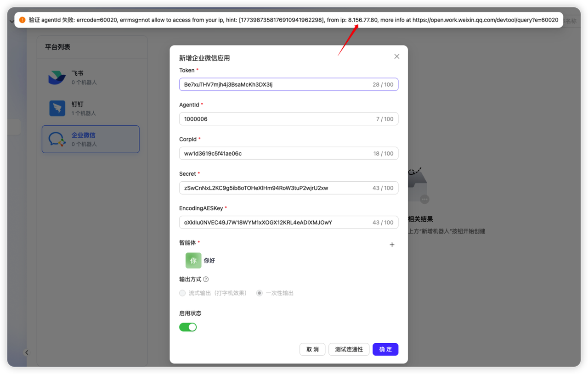The image size is (588, 374).
Task: Toggle the 启用状态 switch off
Action: (188, 327)
